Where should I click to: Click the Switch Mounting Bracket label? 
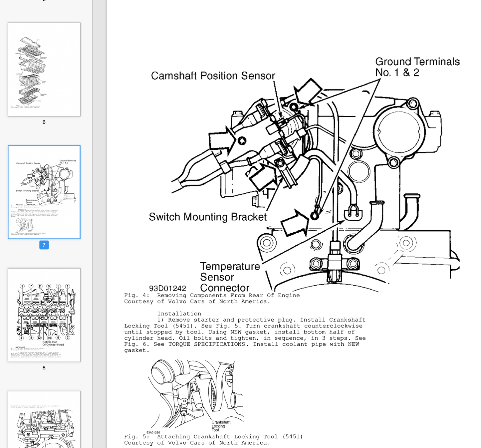(x=207, y=217)
